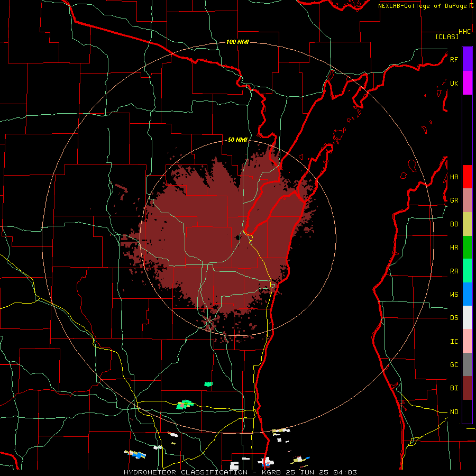Select the BD yellow legend swatch
This screenshot has height=476, width=476.
tap(467, 224)
